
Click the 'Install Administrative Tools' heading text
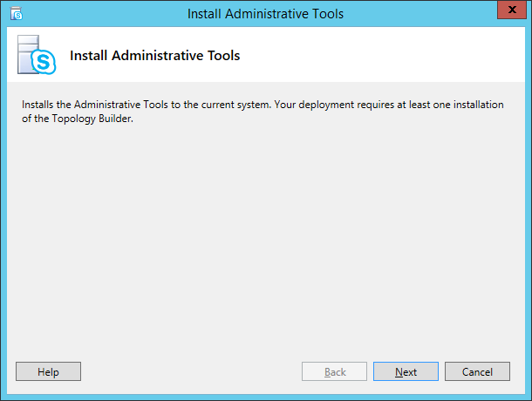point(154,56)
